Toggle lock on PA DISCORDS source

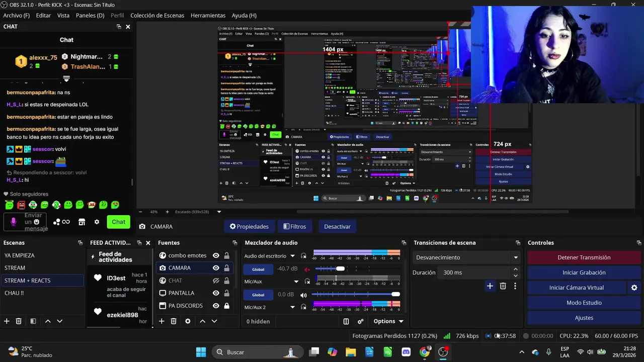click(227, 306)
